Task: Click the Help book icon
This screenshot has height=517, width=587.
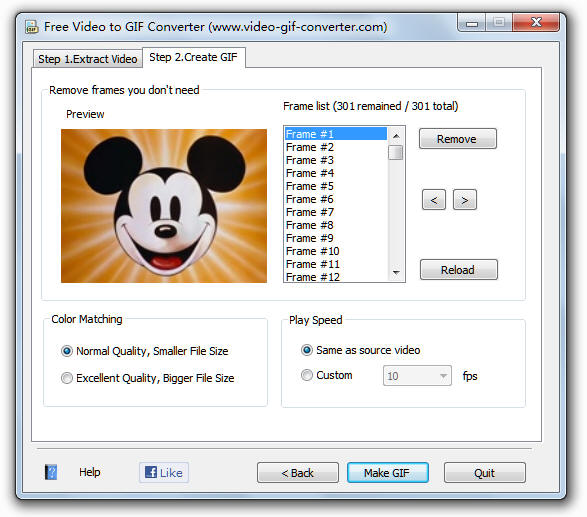Action: coord(51,472)
